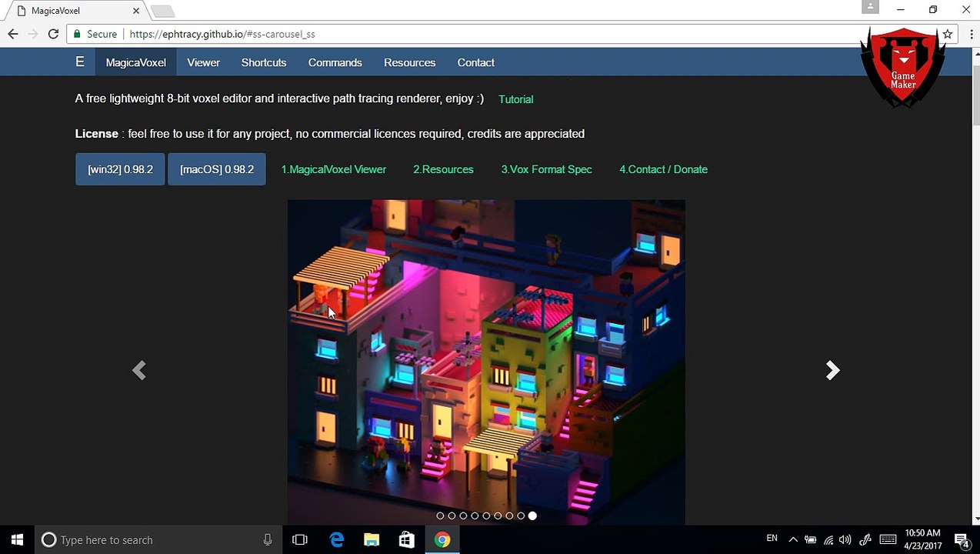980x554 pixels.
Task: Open the Viewer page
Action: coord(203,62)
